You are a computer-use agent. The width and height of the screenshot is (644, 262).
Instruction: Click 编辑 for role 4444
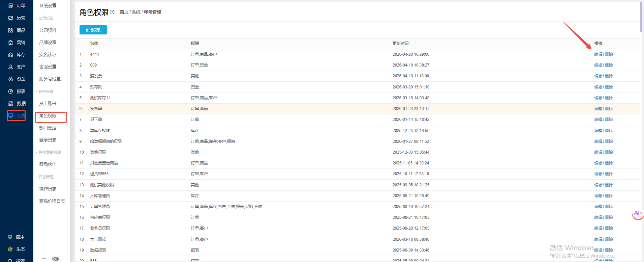(x=598, y=54)
